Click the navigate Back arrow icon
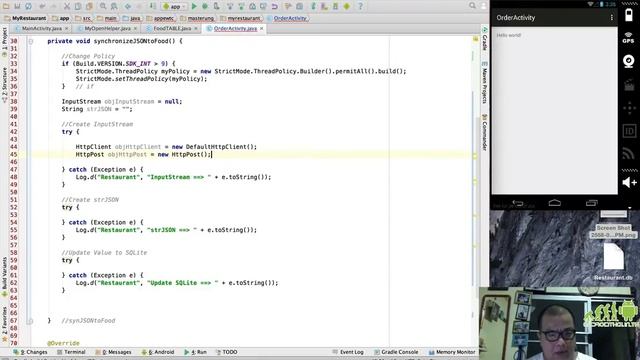Viewport: 640px width, 360px height. (128, 6)
